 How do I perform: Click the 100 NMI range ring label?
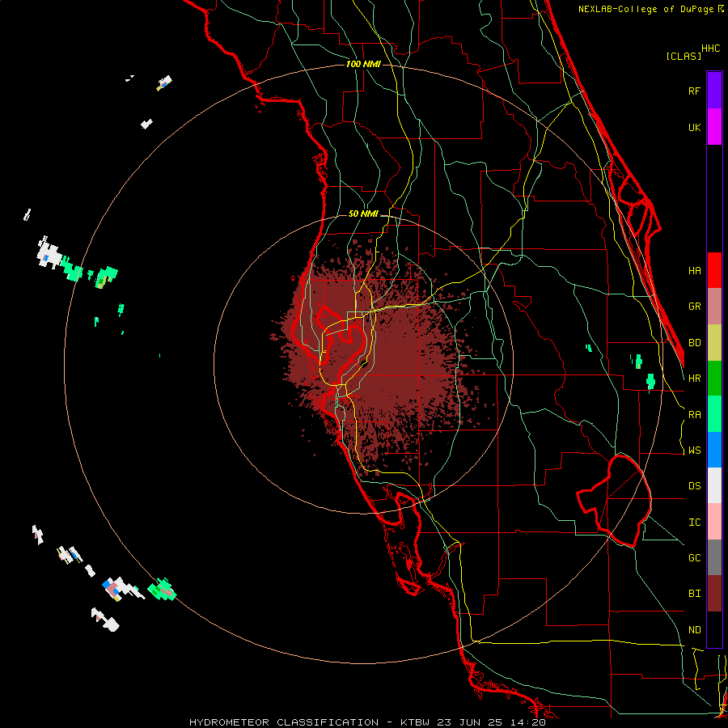tap(363, 64)
